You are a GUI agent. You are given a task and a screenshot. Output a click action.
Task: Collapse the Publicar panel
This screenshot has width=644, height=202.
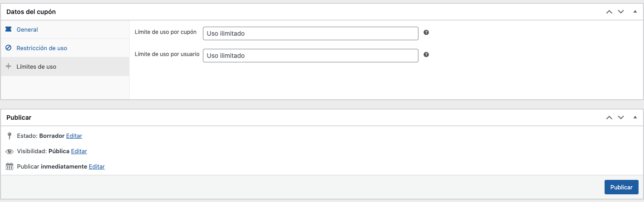point(634,117)
